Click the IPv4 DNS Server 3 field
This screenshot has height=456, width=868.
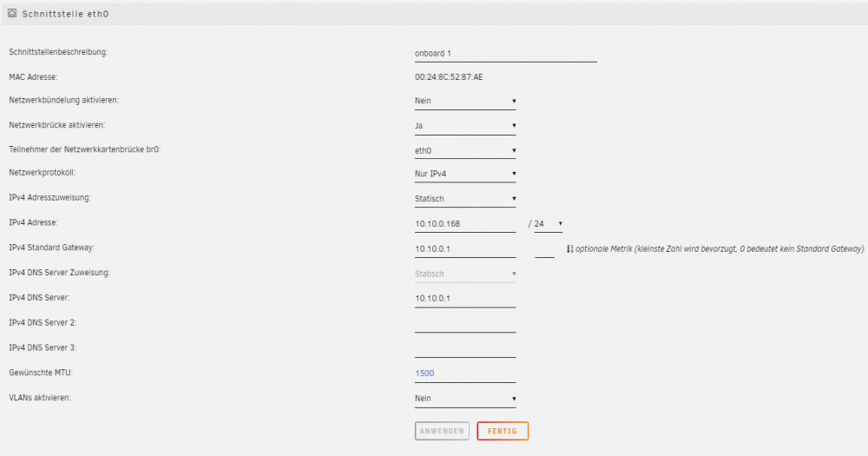tap(465, 349)
